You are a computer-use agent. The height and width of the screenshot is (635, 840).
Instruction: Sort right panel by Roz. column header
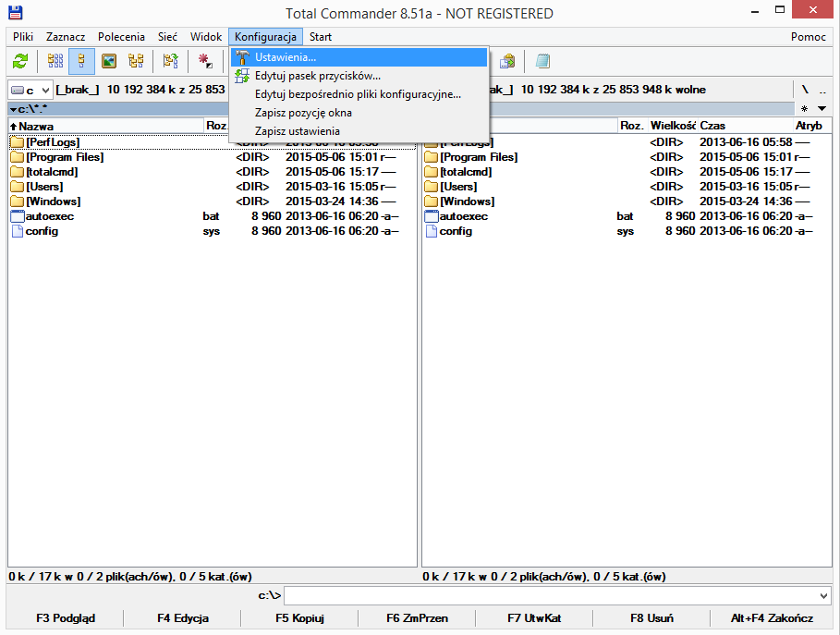click(631, 126)
